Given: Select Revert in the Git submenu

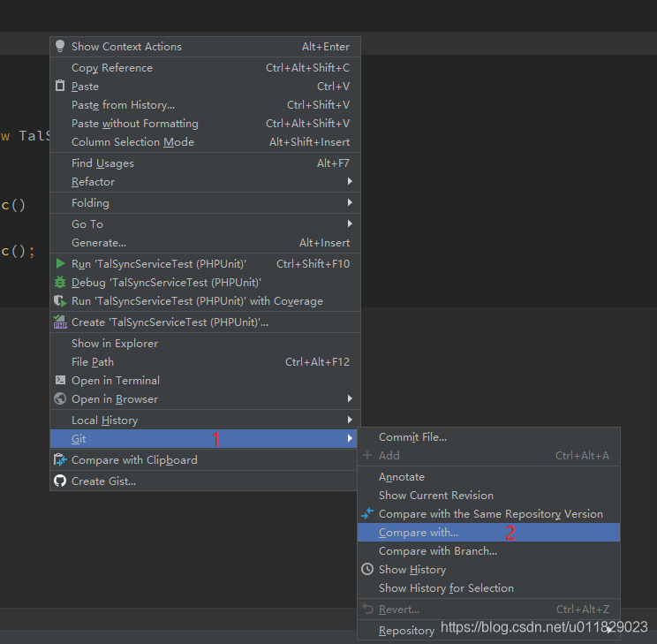Looking at the screenshot, I should [x=488, y=610].
